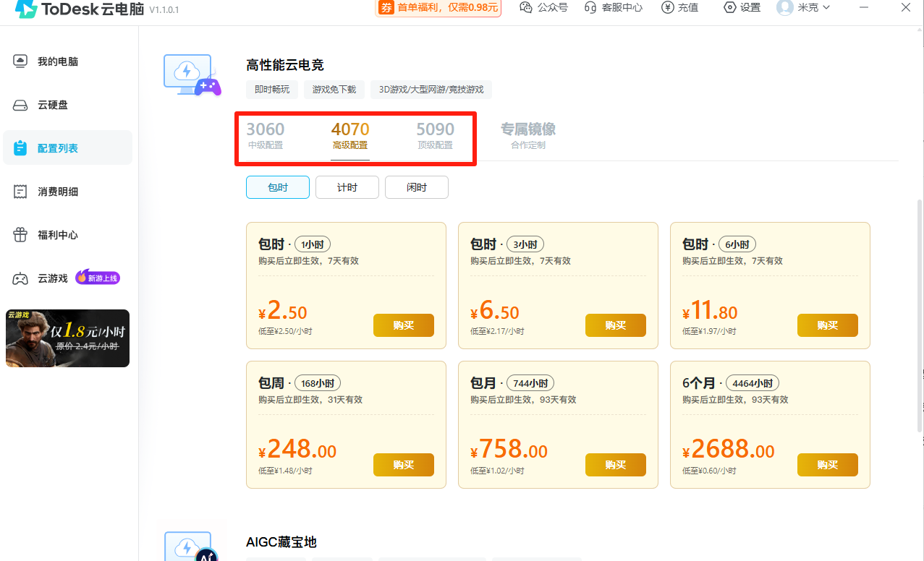Click the 新游上线 purple badge

click(x=97, y=278)
